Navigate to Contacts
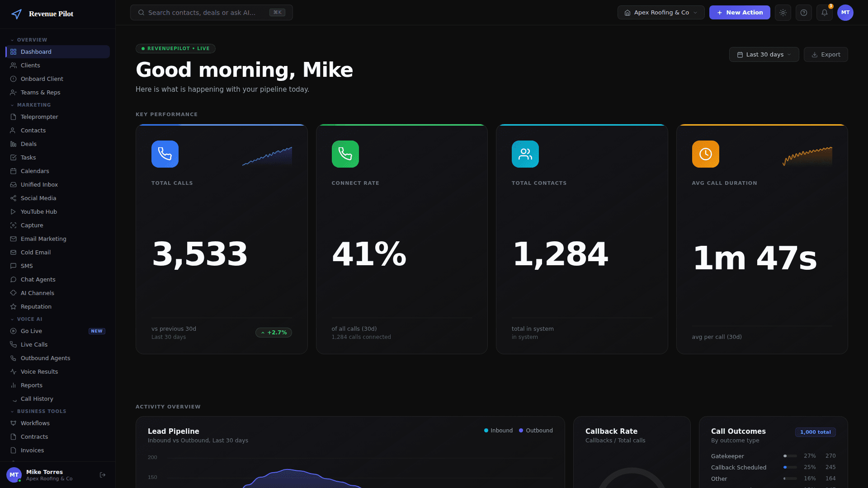This screenshot has height=488, width=868. tap(58, 131)
